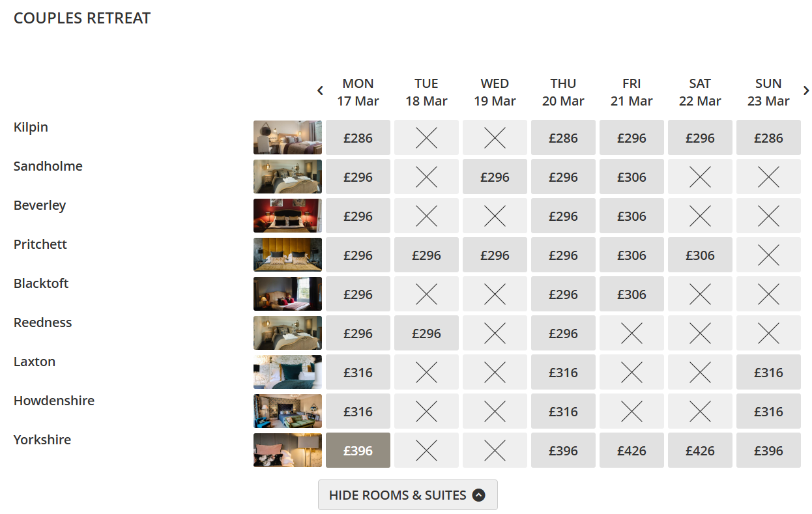Choose Sandholme on Wednesday 19 Mar at £296
This screenshot has width=812, height=514.
pos(495,177)
